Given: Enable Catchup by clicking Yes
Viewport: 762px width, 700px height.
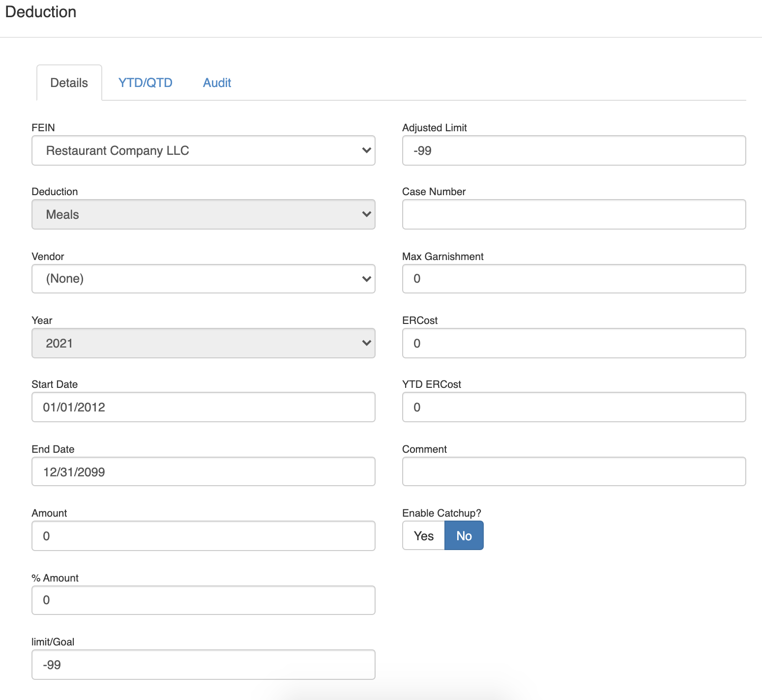Looking at the screenshot, I should pyautogui.click(x=423, y=535).
